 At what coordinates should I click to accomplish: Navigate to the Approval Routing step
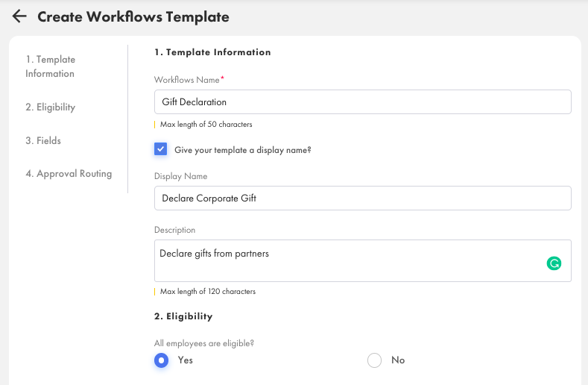pos(69,174)
